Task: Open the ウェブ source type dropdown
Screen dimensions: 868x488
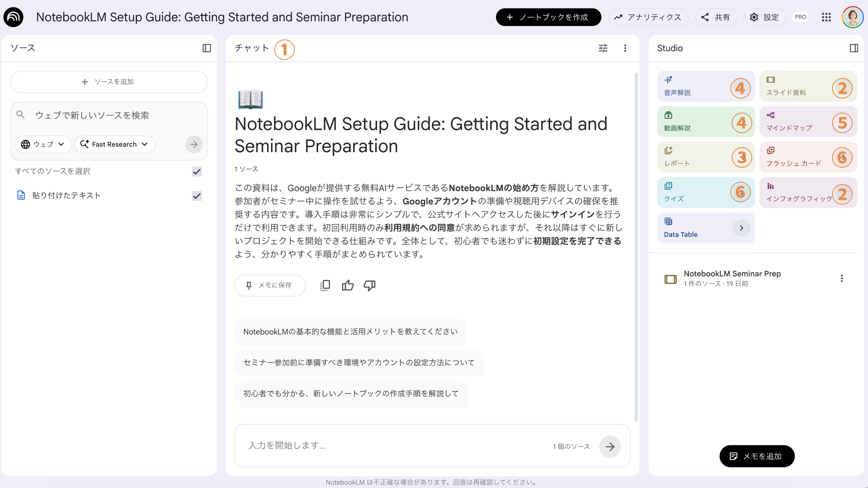Action: (43, 144)
